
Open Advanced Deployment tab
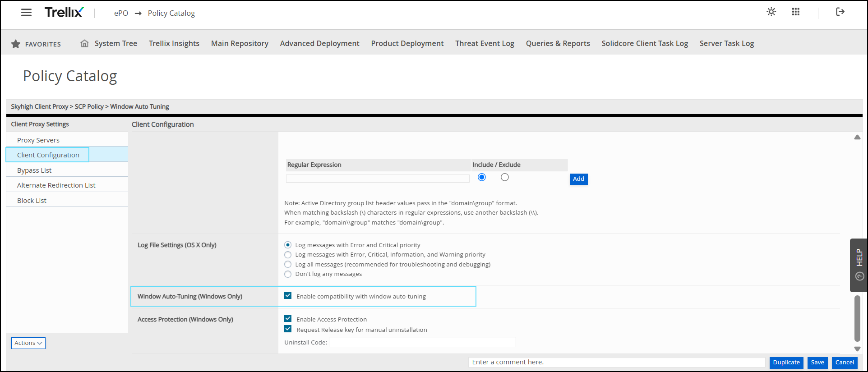(320, 43)
